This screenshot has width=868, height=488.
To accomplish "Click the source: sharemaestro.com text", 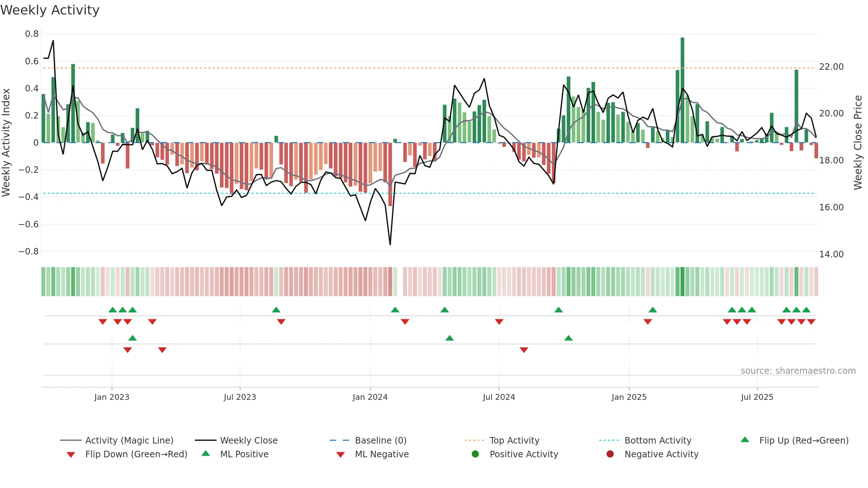I will point(798,371).
